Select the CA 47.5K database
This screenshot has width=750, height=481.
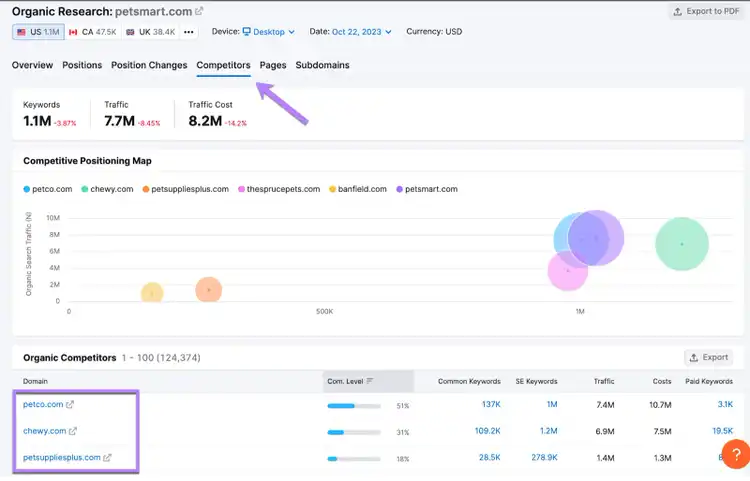coord(93,32)
